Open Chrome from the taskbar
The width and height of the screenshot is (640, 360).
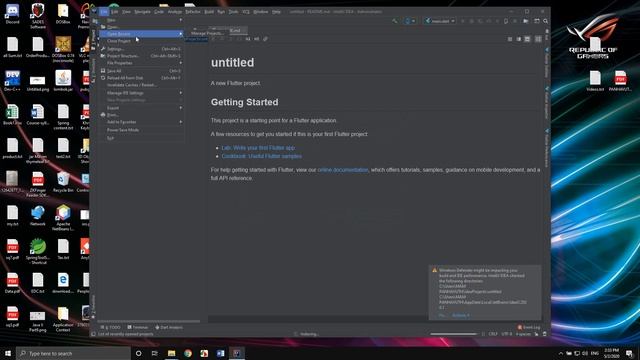tap(188, 353)
